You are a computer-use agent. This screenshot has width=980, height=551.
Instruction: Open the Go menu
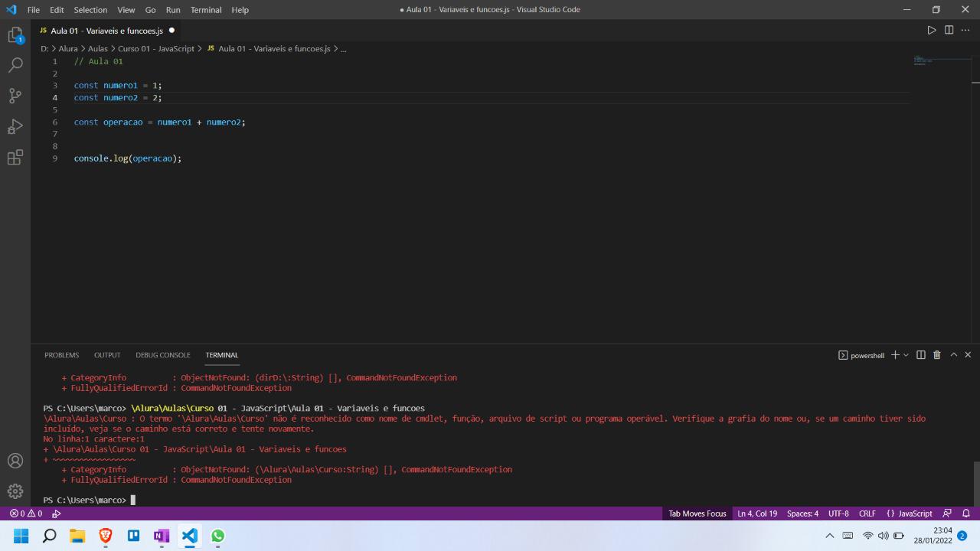coord(150,10)
